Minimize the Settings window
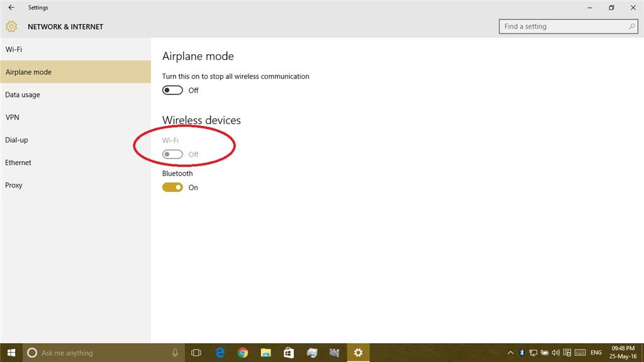Image resolution: width=644 pixels, height=362 pixels. click(x=590, y=8)
